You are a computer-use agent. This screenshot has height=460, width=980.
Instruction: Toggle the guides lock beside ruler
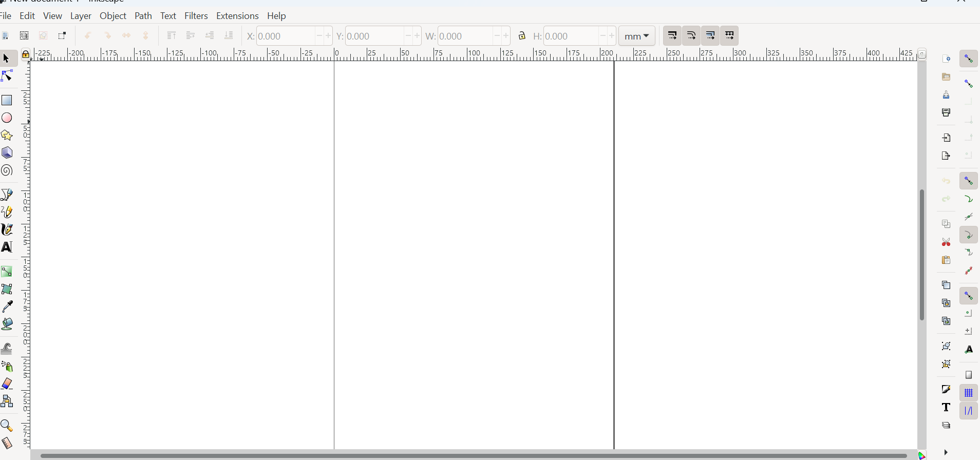tap(26, 54)
